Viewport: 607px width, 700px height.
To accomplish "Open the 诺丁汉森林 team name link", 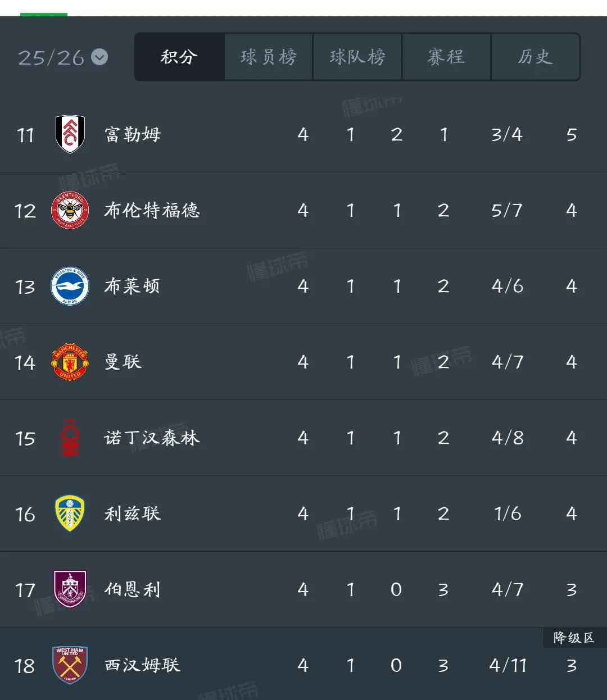I will [152, 438].
